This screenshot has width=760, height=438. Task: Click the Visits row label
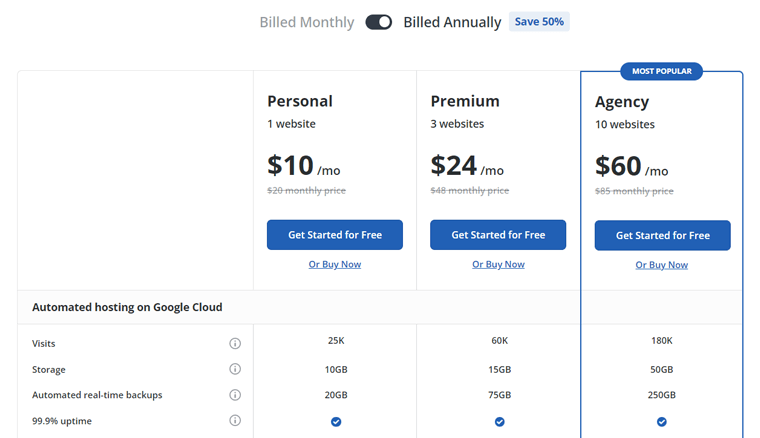tap(44, 344)
